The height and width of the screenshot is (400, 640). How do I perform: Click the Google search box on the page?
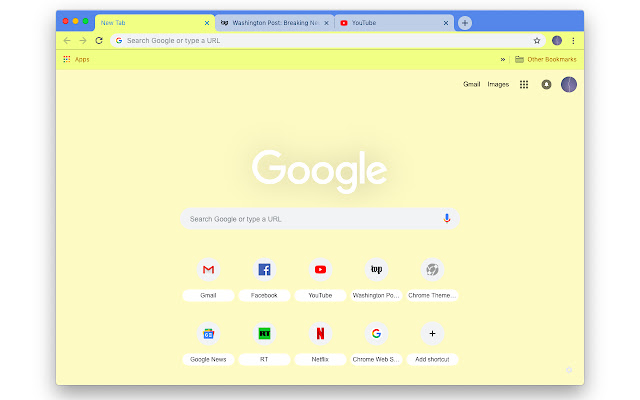tap(320, 219)
